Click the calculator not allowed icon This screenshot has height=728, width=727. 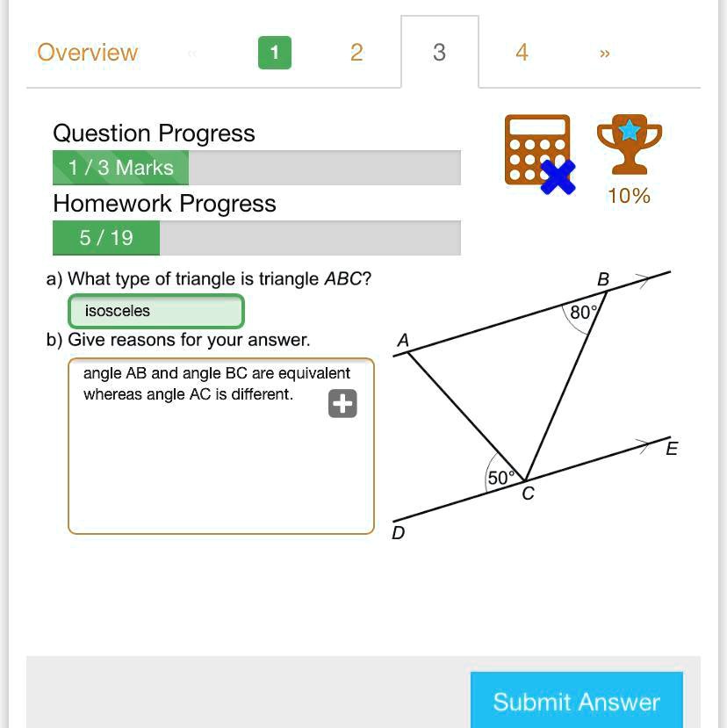point(537,150)
